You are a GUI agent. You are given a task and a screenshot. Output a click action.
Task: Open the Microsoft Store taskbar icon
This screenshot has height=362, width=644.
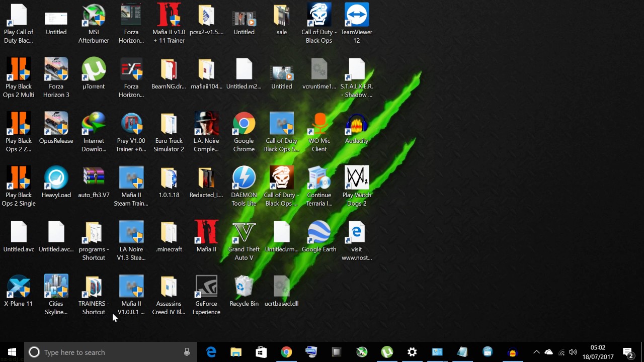(x=261, y=352)
